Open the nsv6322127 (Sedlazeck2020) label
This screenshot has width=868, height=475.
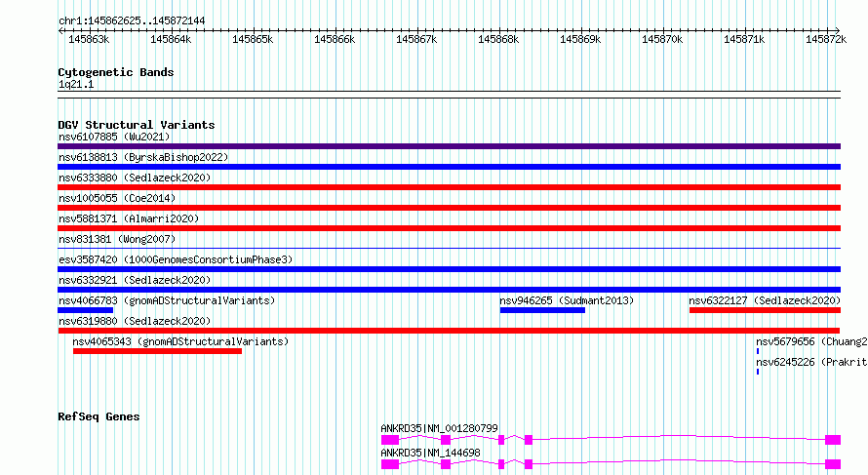(x=765, y=300)
